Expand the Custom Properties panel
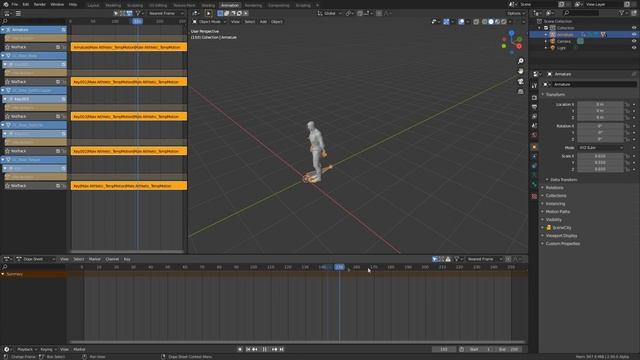The width and height of the screenshot is (640, 360). (x=561, y=244)
